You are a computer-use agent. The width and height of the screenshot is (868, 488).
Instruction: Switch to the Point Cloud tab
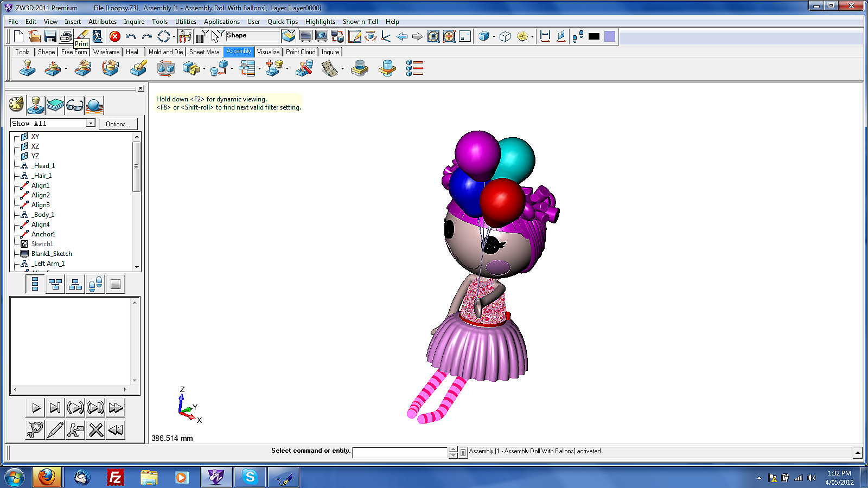pos(301,52)
